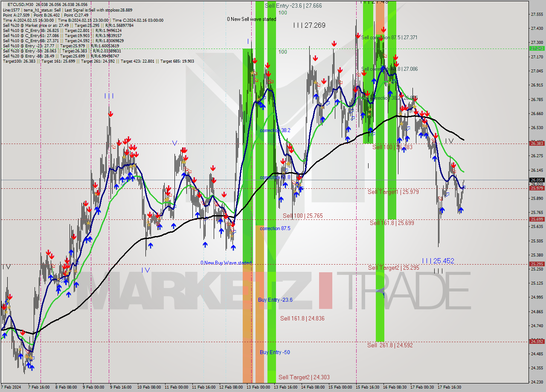Select the 'Sell 100 | 26.383' label
Image resolution: width=546 pixels, height=392 pixels.
tap(392, 147)
